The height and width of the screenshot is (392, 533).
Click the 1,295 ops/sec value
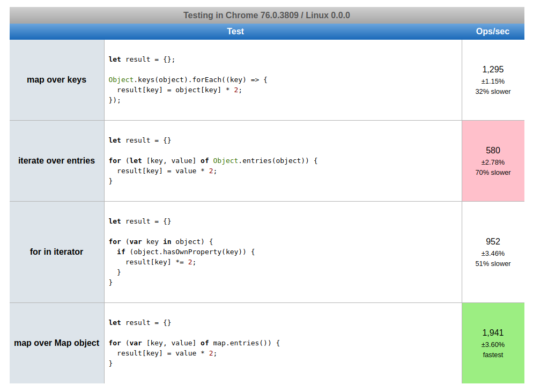click(x=493, y=69)
